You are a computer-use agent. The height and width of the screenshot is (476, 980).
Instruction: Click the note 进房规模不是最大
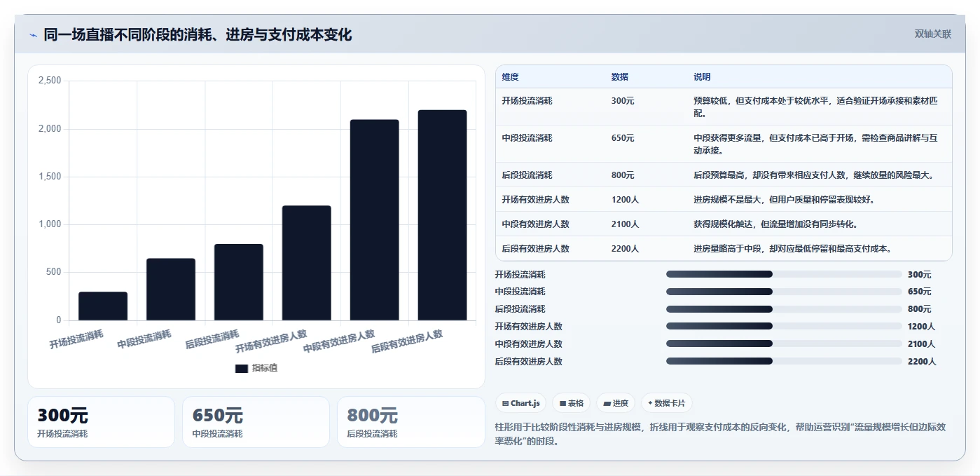[784, 200]
